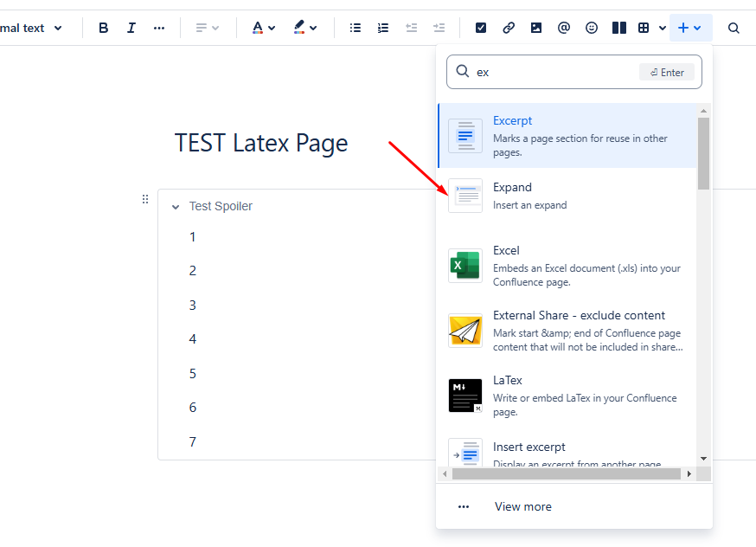This screenshot has height=547, width=756.
Task: Toggle bold formatting in the toolbar
Action: click(x=103, y=27)
